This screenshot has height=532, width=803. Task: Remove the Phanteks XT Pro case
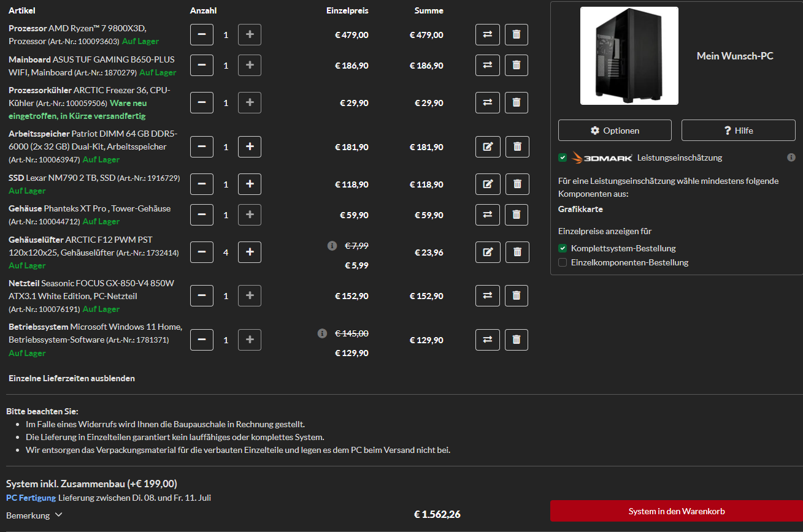pos(517,215)
